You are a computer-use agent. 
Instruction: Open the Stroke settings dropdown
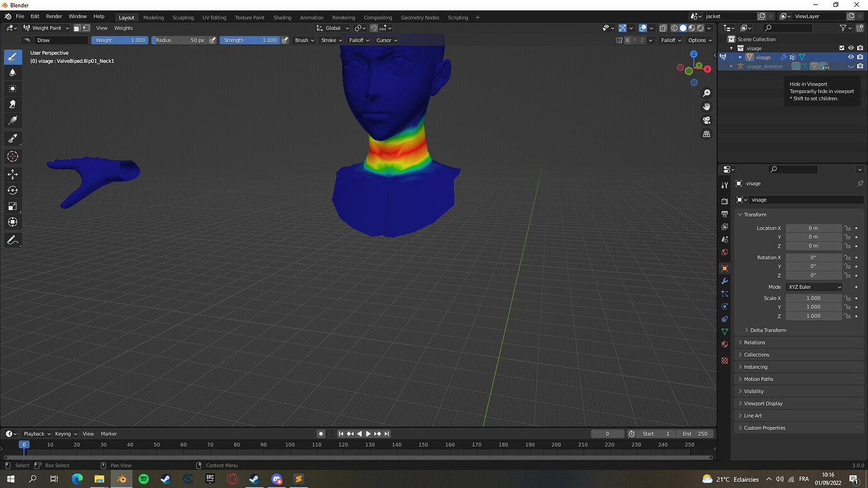pos(331,40)
